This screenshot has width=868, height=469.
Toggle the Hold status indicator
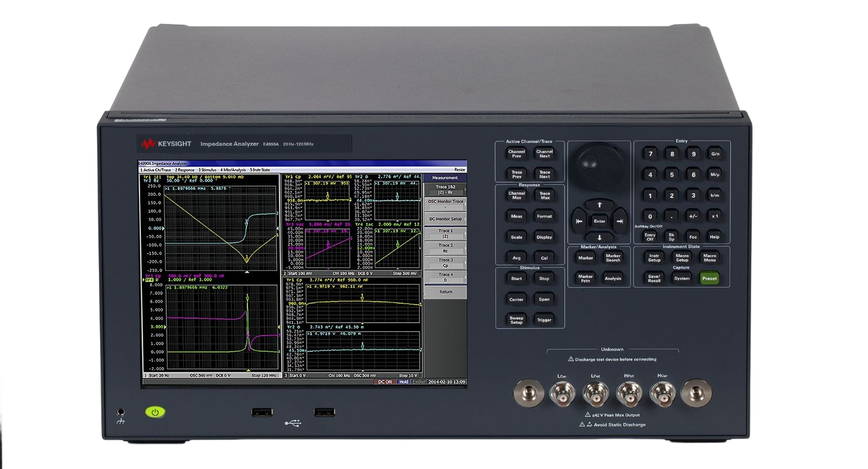[x=404, y=382]
